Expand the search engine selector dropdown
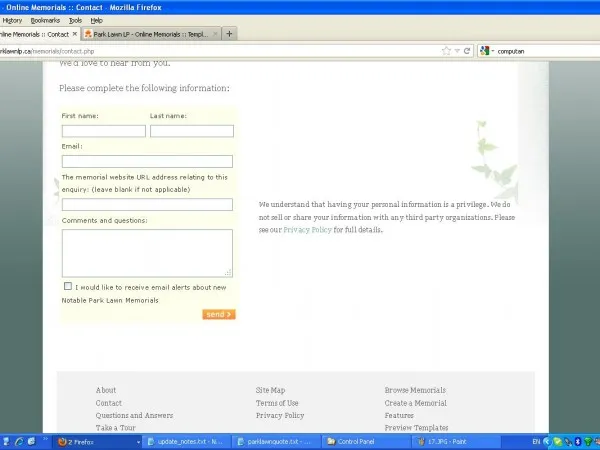Viewport: 600px width, 450px height. (x=492, y=50)
